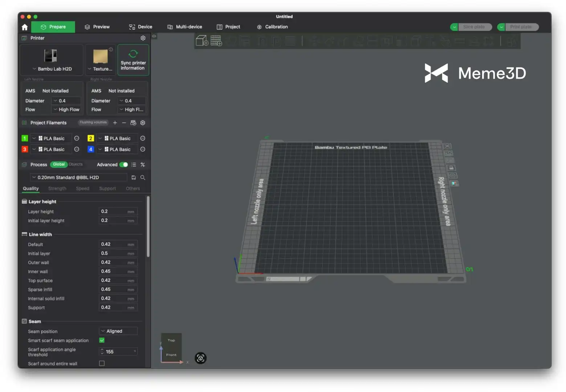Image resolution: width=566 pixels, height=392 pixels.
Task: Click Add Plate grid icon
Action: point(216,41)
